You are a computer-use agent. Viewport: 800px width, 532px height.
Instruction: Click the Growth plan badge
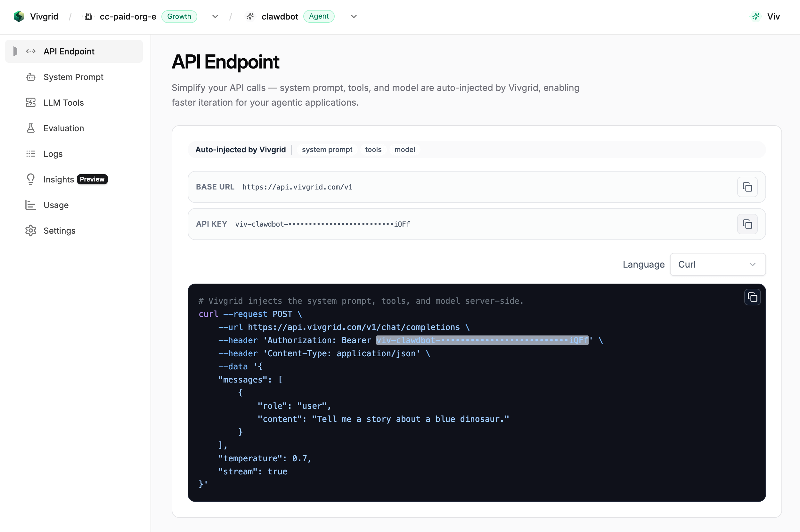tap(179, 16)
